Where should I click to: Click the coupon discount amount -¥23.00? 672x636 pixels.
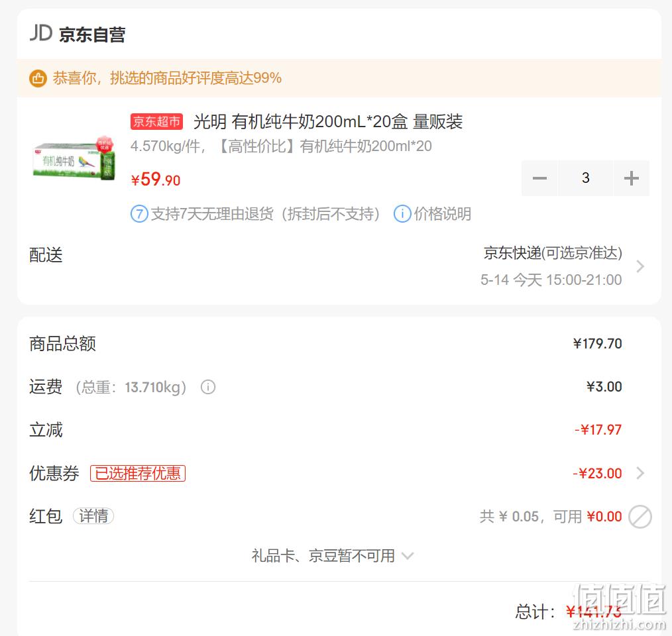pos(597,473)
